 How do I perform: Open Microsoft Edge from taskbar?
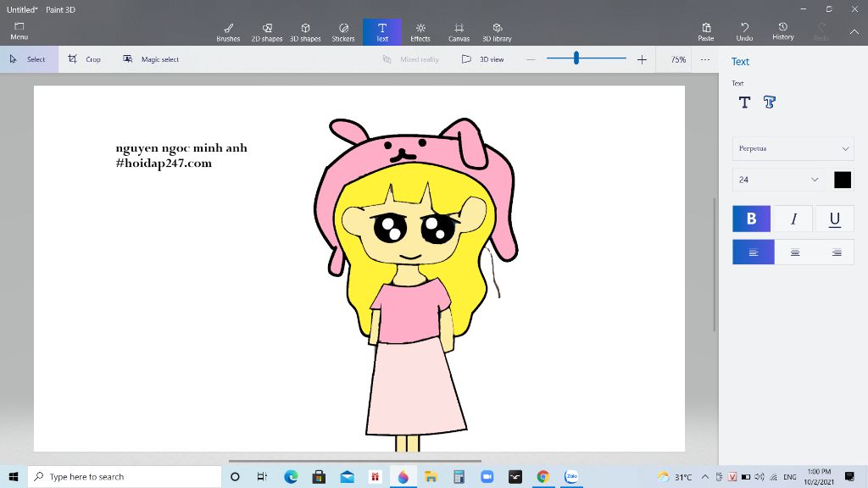point(291,476)
